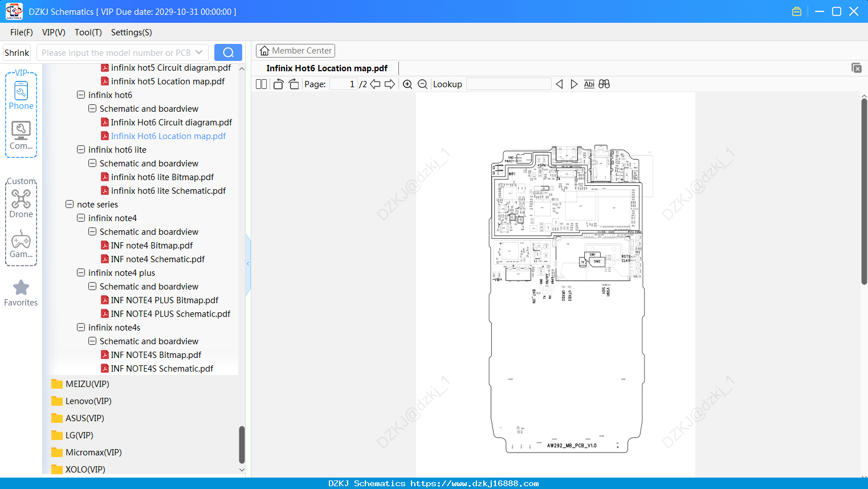Open INF note4 Bitmap.pdf
868x489 pixels.
coord(147,246)
